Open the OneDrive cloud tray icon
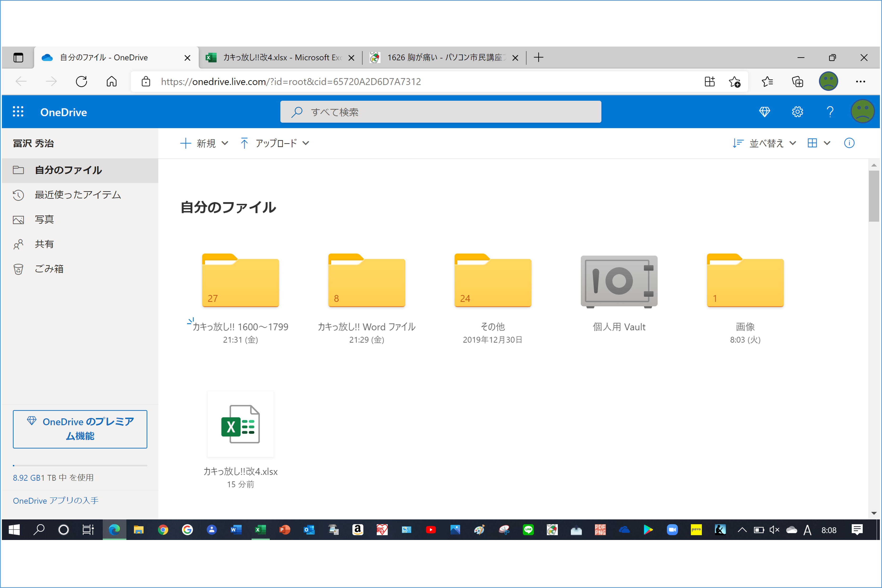The width and height of the screenshot is (882, 588). tap(791, 530)
